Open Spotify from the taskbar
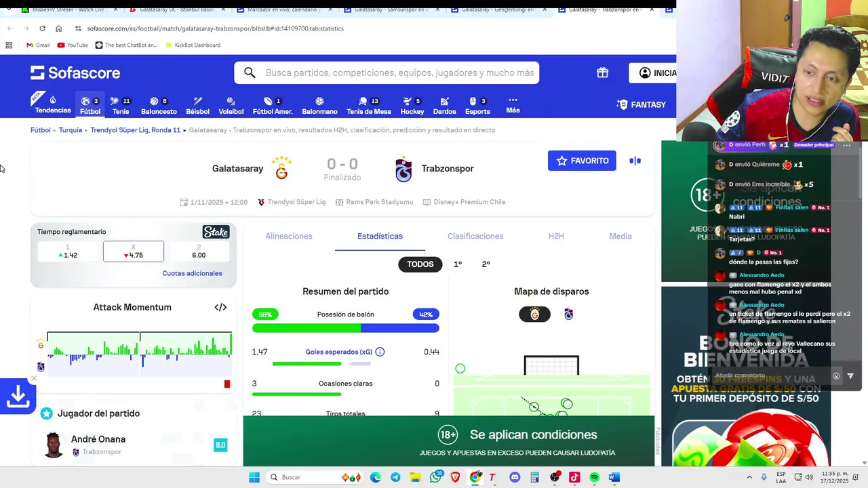The image size is (868, 488). point(594,477)
